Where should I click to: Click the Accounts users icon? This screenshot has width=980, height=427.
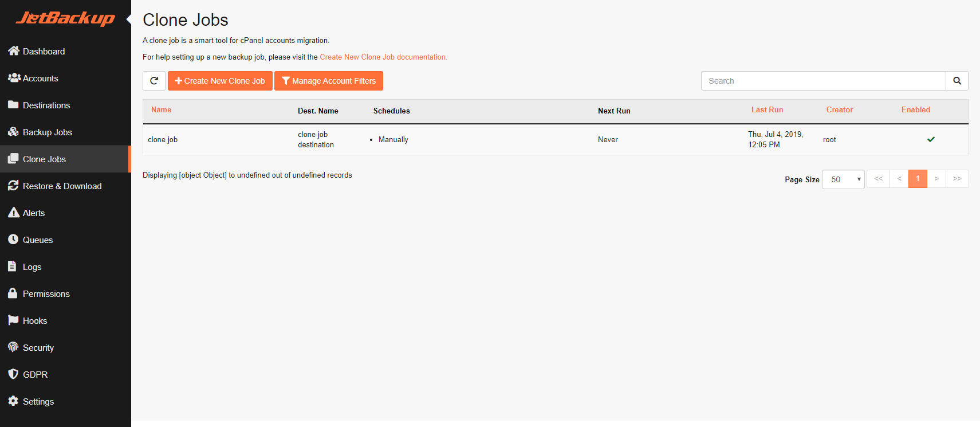click(x=14, y=78)
